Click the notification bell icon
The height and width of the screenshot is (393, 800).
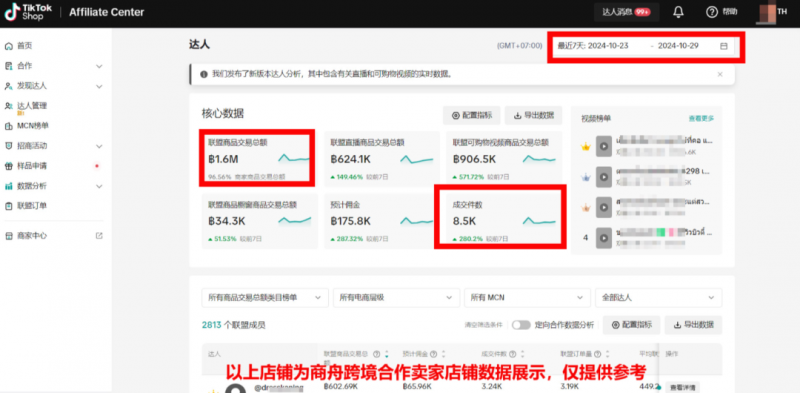(x=678, y=12)
